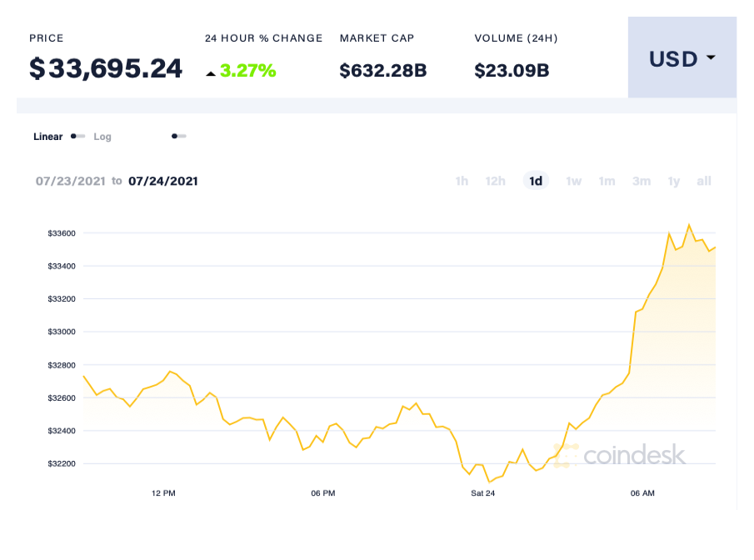Switch to the 1h timeframe tab
The height and width of the screenshot is (560, 754).
[x=462, y=181]
